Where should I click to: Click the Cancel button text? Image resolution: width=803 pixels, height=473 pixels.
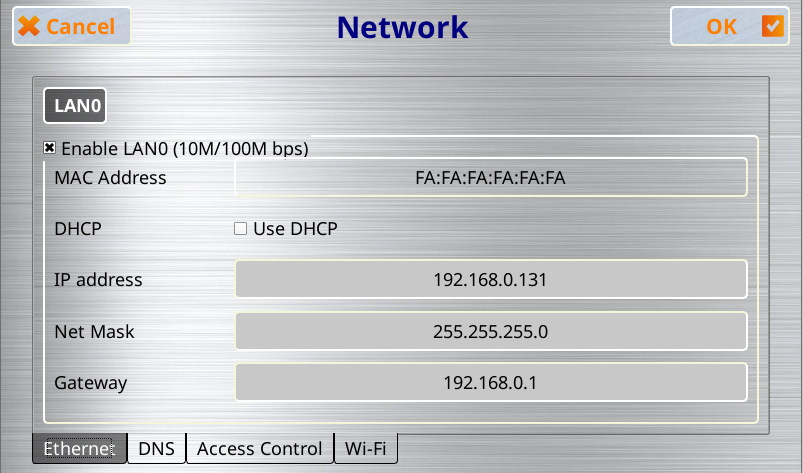[80, 27]
